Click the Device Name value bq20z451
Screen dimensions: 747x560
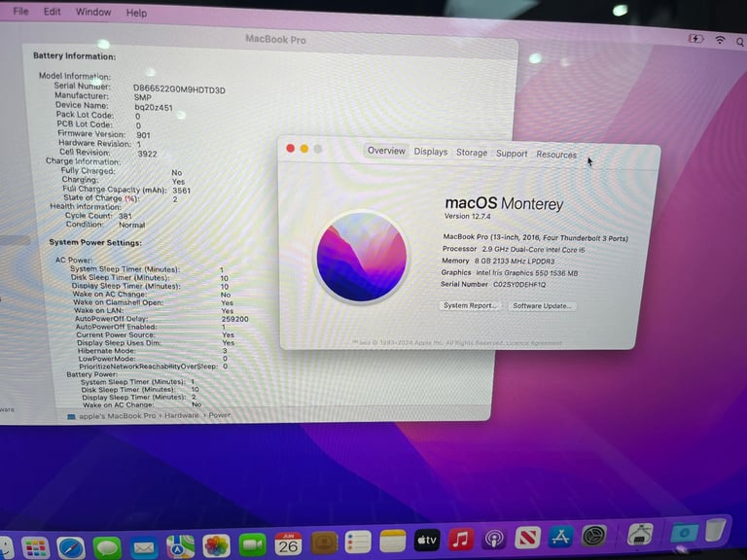point(154,108)
